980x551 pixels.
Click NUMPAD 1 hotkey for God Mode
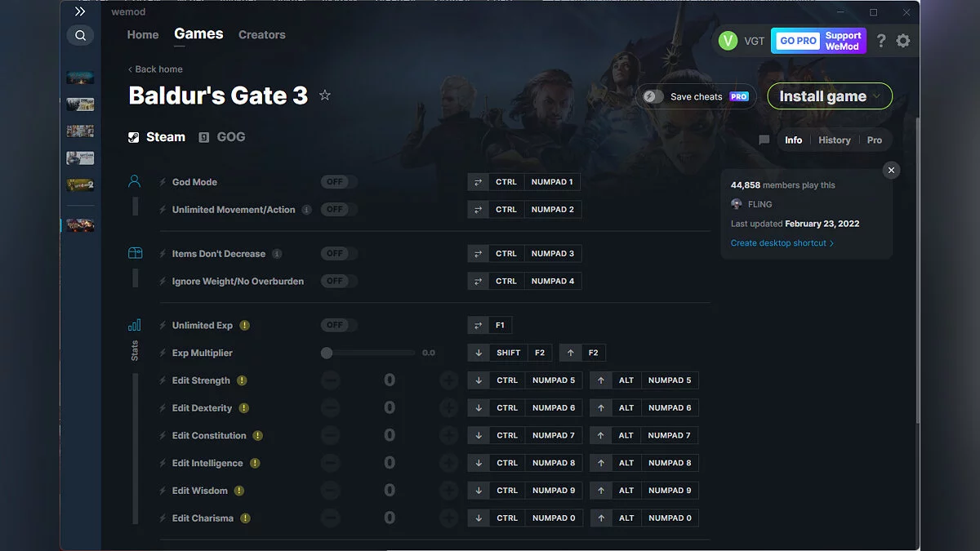(552, 182)
